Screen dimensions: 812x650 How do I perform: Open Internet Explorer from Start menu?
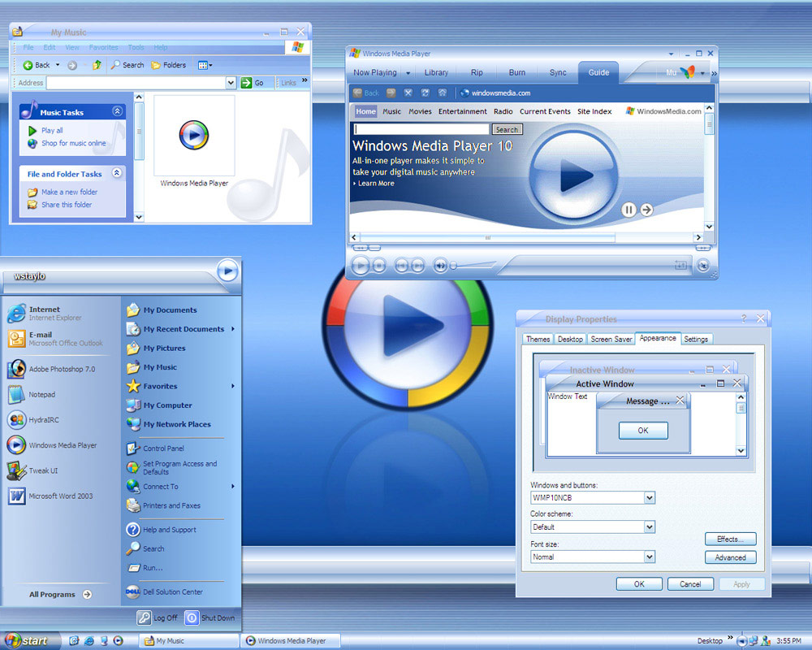[55, 313]
